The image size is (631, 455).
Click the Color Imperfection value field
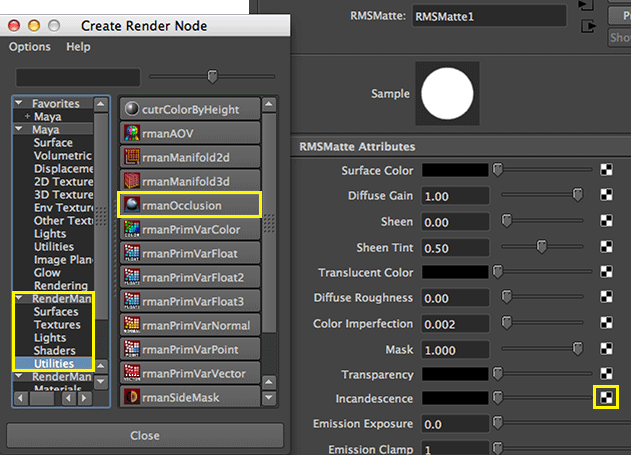pos(455,324)
